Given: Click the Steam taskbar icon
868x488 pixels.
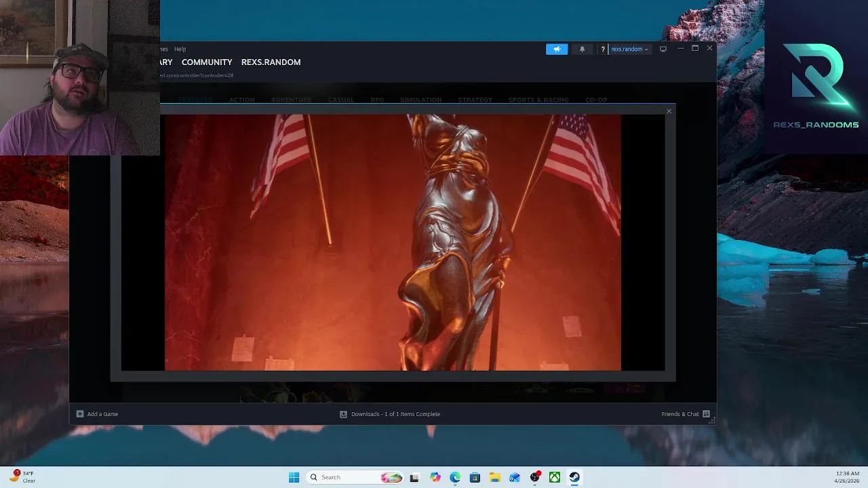Looking at the screenshot, I should coord(574,477).
